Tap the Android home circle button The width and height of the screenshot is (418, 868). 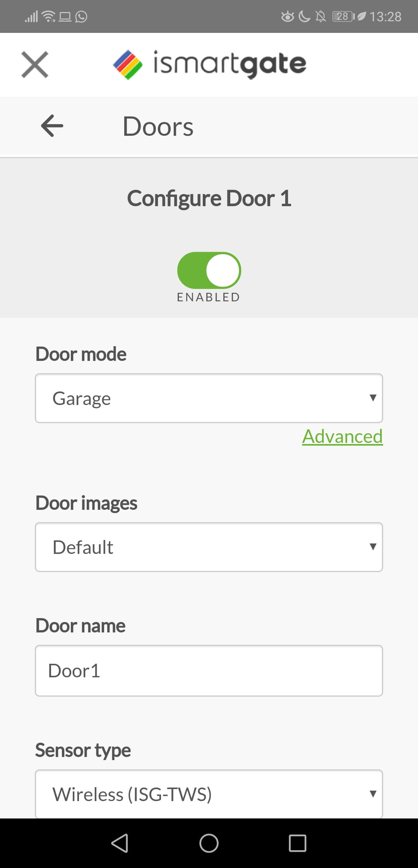209,843
